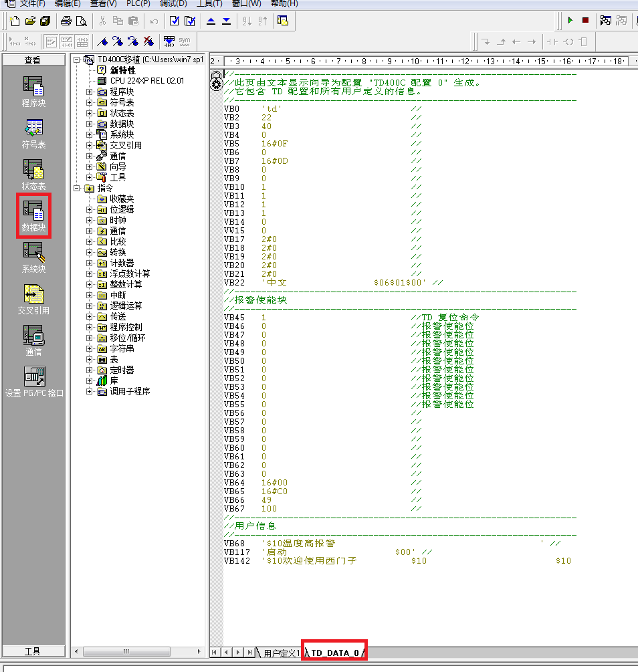Click the VB68 温度高报警 message line
The image size is (638, 672).
click(x=393, y=544)
